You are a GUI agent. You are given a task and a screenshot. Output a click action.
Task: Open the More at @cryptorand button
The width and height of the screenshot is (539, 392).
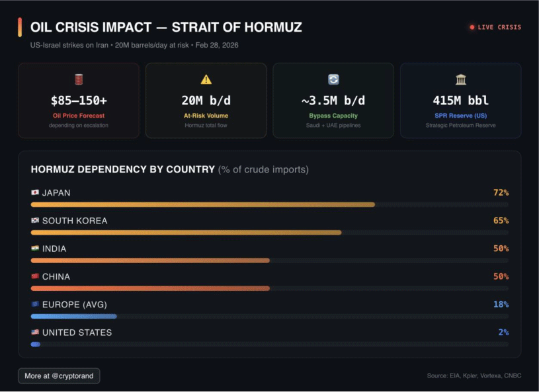pyautogui.click(x=59, y=376)
